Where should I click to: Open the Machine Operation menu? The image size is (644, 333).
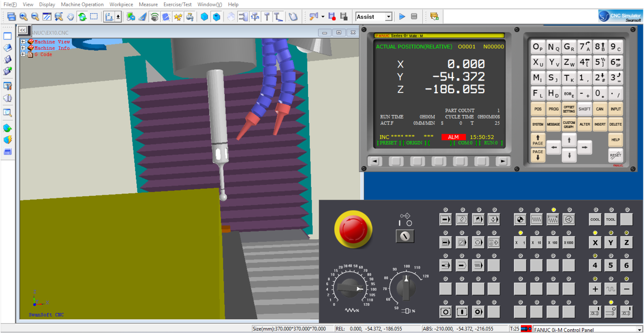pyautogui.click(x=82, y=4)
